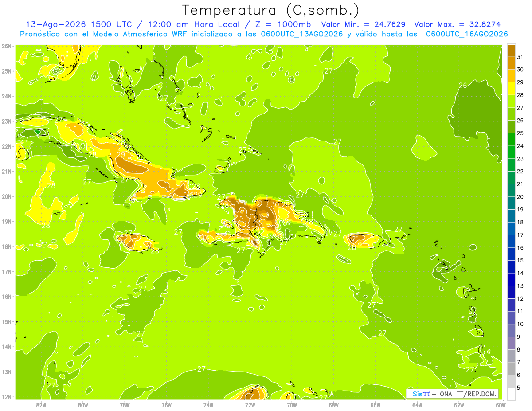Viewport: 532px width, 411px height.
Task: Click the color bar label "24"
Action: (x=520, y=146)
